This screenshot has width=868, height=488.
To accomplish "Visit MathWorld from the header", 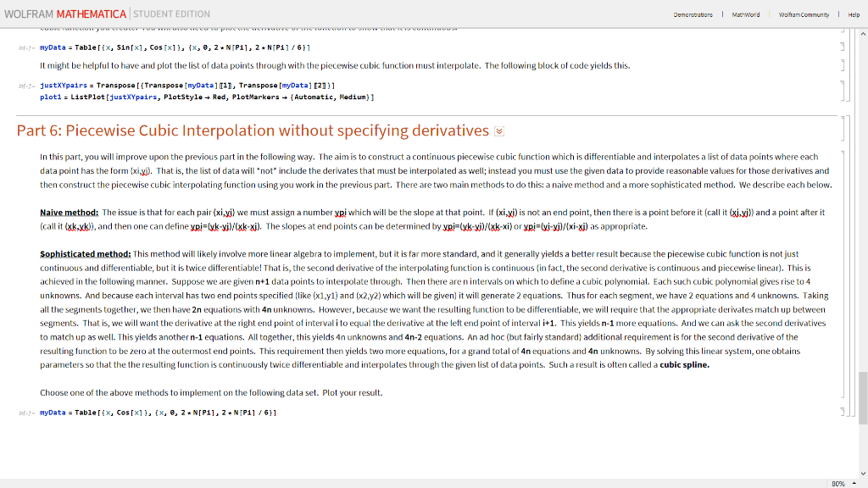I will (x=744, y=14).
